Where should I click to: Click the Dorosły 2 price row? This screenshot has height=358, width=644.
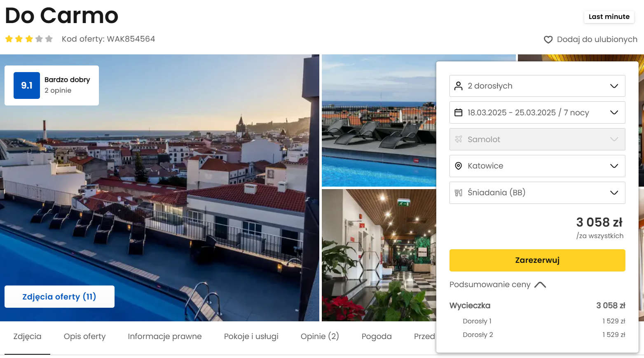544,335
